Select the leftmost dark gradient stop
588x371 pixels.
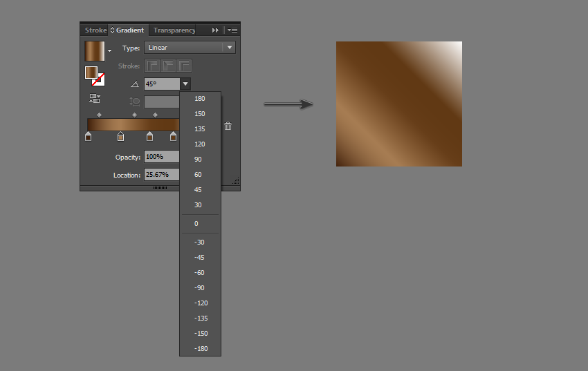[89, 137]
